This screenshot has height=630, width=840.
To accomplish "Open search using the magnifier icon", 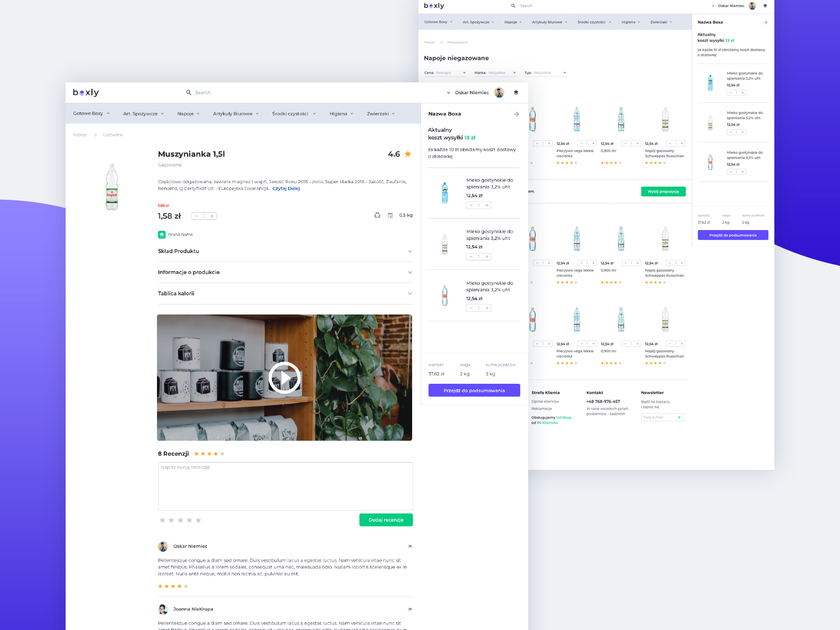I will pos(189,92).
